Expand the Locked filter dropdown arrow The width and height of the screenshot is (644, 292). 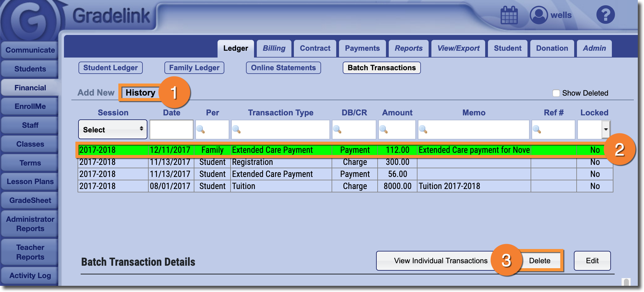click(606, 130)
